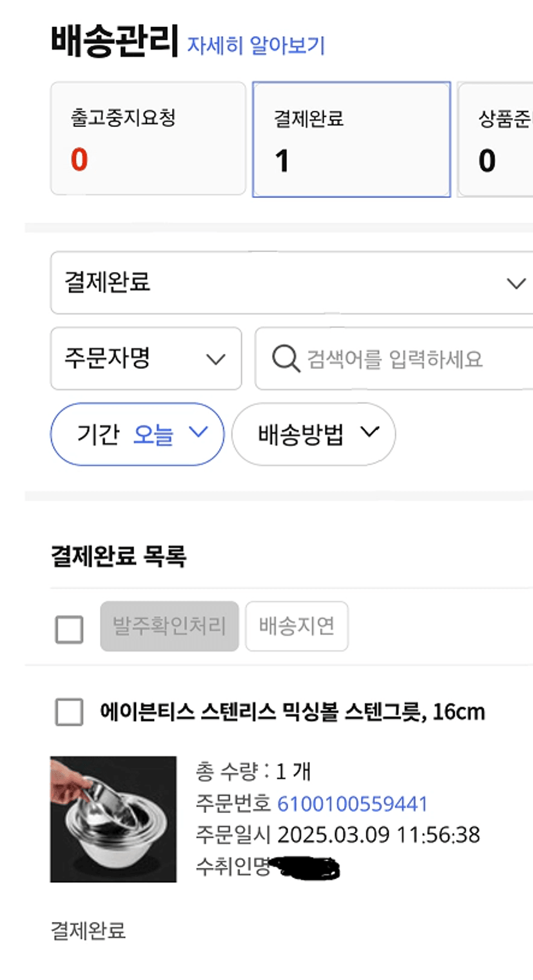Click the search magnifier icon
The width and height of the screenshot is (533, 980).
pyautogui.click(x=286, y=359)
